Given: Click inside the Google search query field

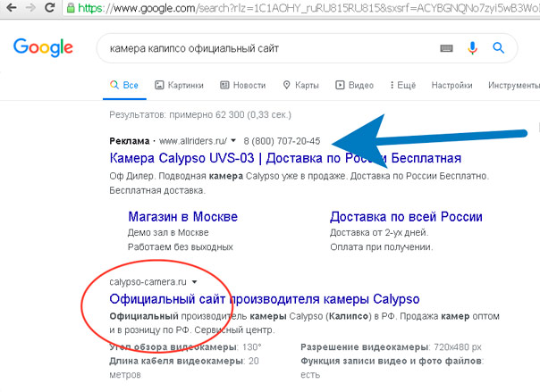Looking at the screenshot, I should pos(268,48).
